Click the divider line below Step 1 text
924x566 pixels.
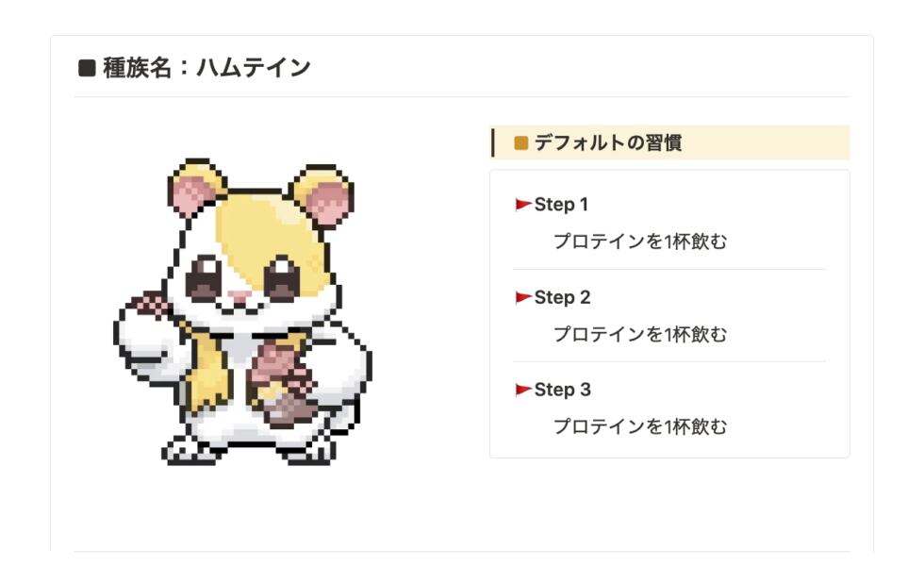(669, 270)
